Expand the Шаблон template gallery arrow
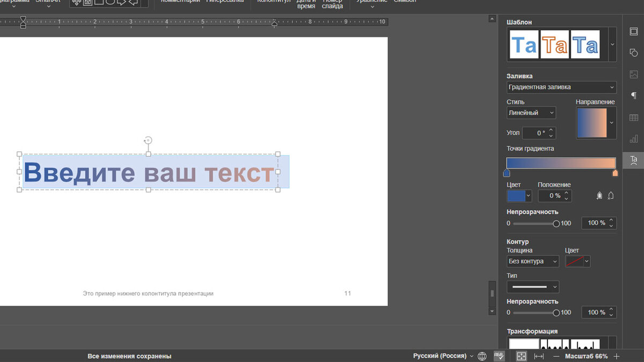 click(612, 44)
